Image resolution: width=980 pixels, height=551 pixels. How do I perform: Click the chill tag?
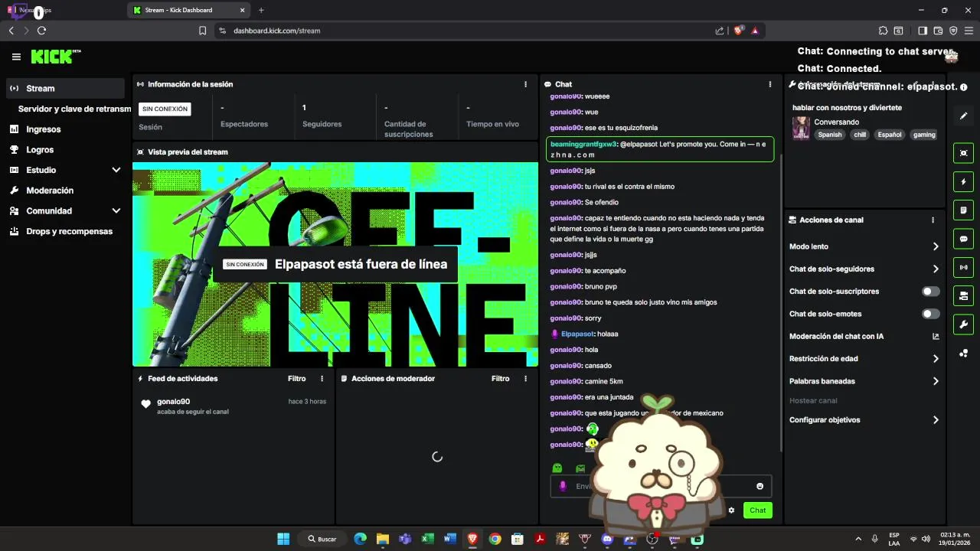coord(860,135)
